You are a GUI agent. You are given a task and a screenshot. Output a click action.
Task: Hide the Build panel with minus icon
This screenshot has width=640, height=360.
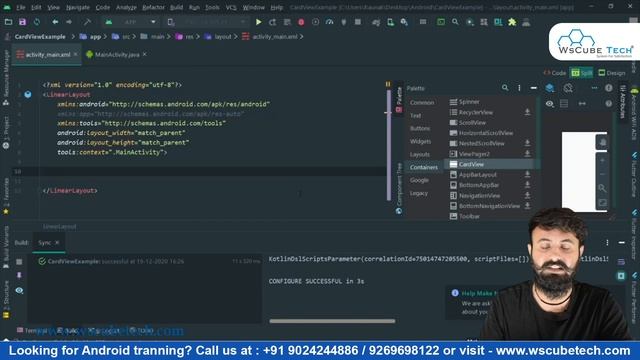(x=622, y=242)
